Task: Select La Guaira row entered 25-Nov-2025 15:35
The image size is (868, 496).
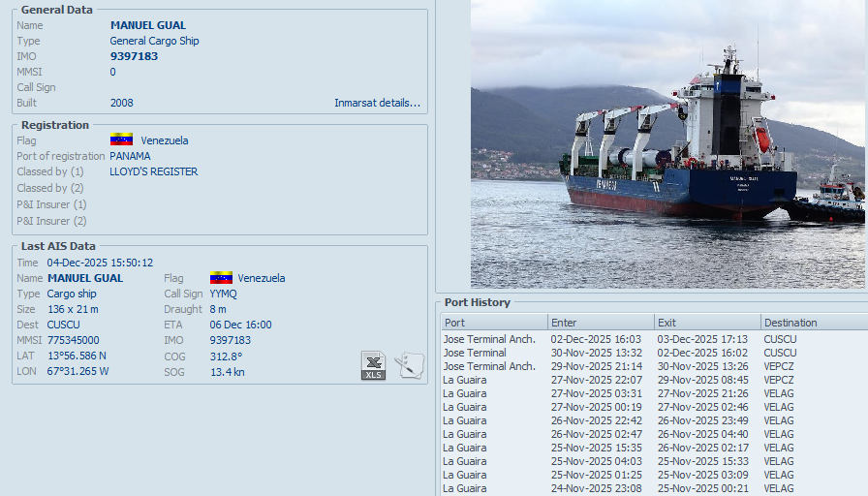Action: pyautogui.click(x=654, y=448)
